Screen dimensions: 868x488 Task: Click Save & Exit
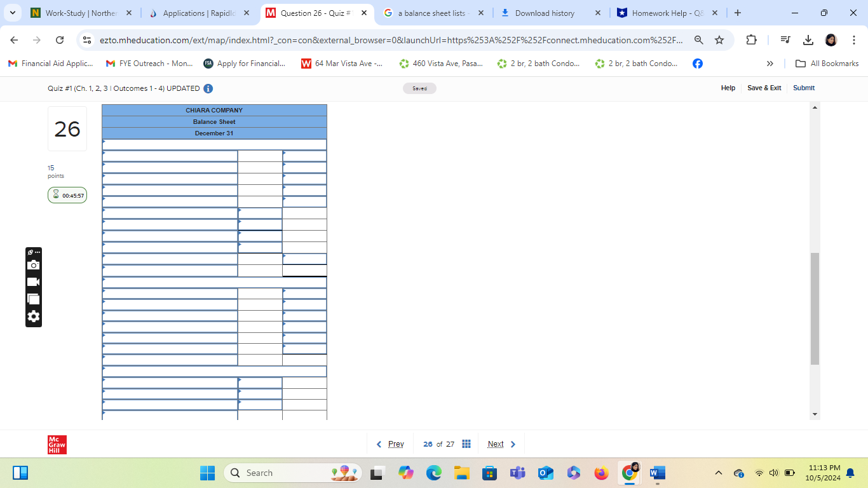click(764, 88)
